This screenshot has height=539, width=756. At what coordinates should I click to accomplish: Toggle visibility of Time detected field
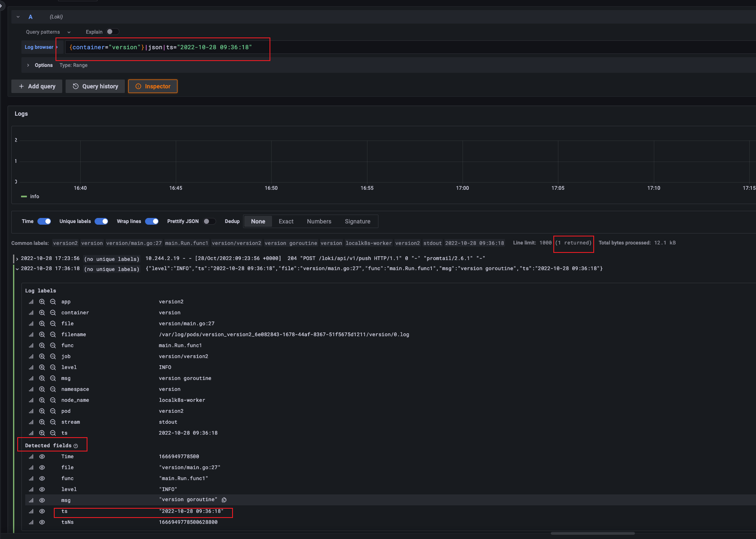pyautogui.click(x=42, y=457)
